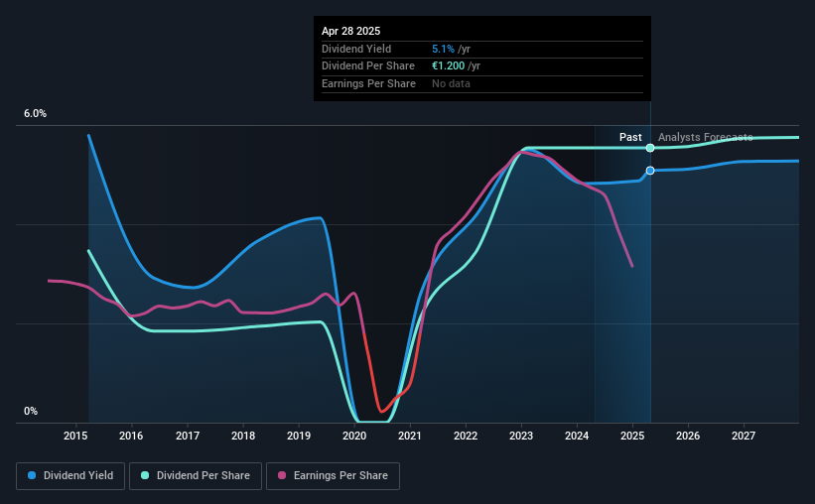This screenshot has width=815, height=504.
Task: Toggle the Dividend Yield legend button
Action: coord(70,476)
